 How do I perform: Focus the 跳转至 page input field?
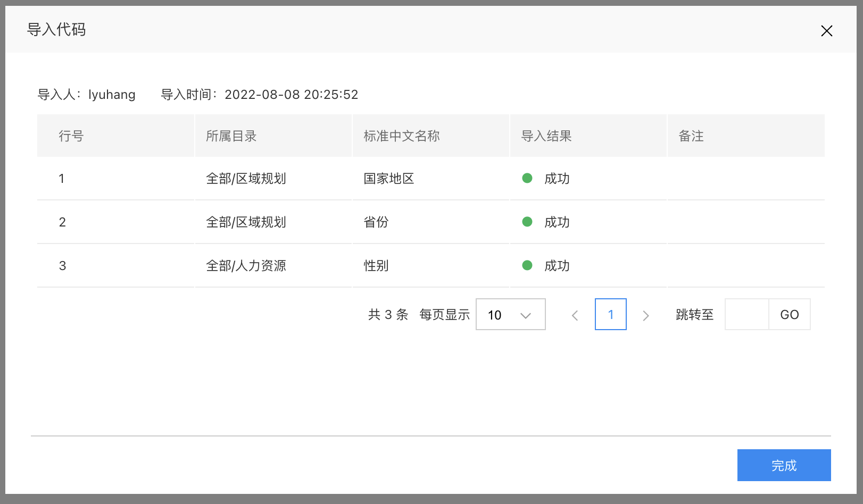[747, 314]
